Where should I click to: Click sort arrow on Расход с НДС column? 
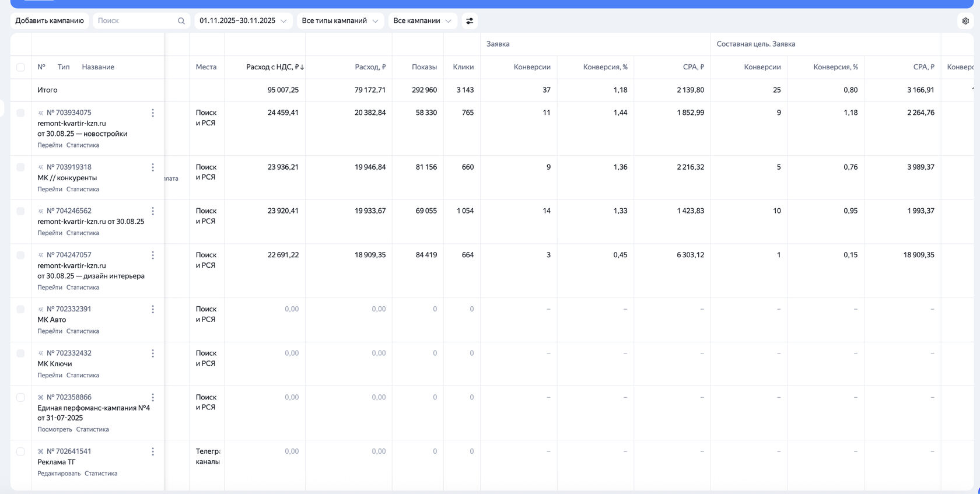point(302,67)
